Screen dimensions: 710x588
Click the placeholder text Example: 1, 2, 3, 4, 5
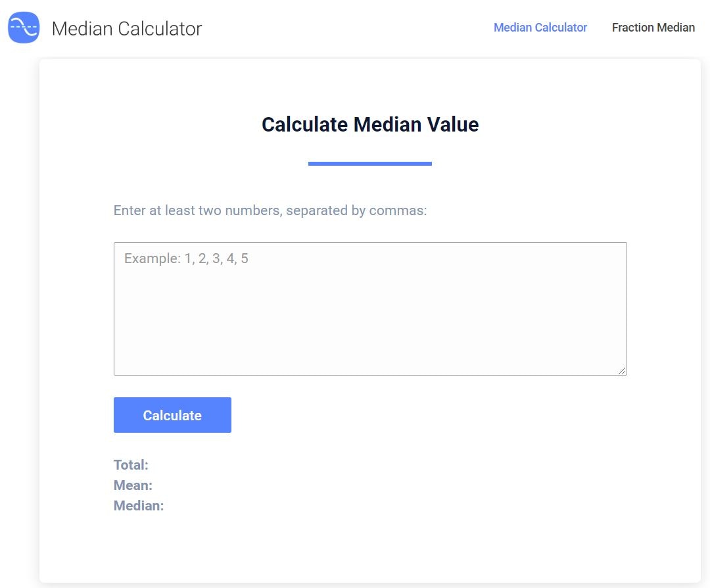(186, 258)
